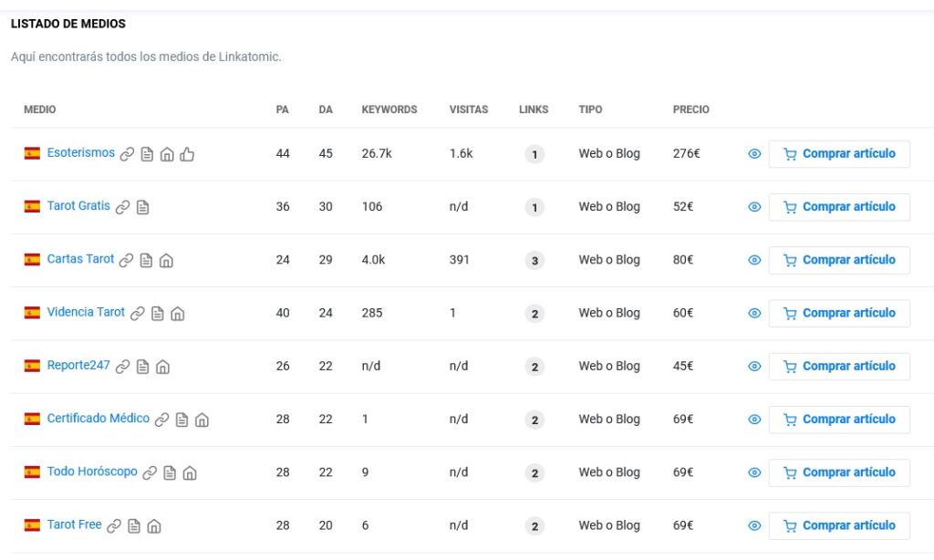Click the KEYWORDS column header

(x=389, y=109)
